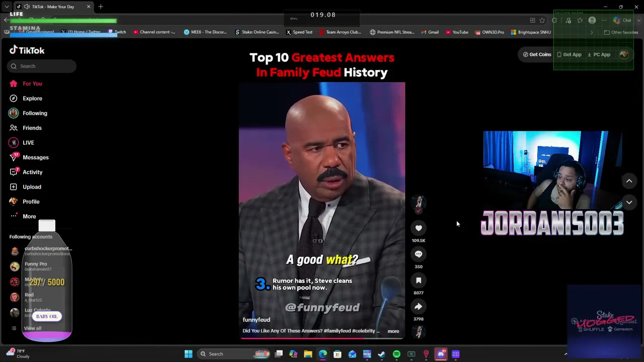Open Steam from the taskbar
Image resolution: width=644 pixels, height=362 pixels.
coord(382,354)
